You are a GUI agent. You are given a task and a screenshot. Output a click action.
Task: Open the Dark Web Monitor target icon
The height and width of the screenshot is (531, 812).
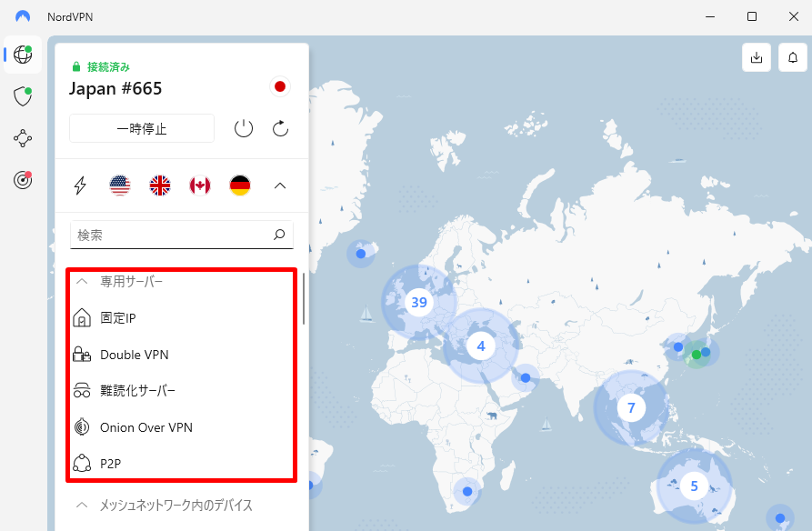(23, 180)
